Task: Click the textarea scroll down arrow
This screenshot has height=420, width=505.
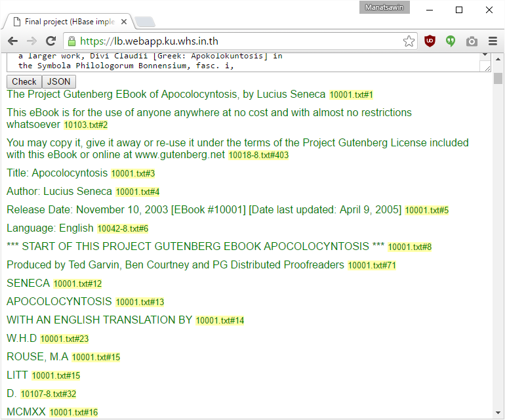Action: point(485,55)
